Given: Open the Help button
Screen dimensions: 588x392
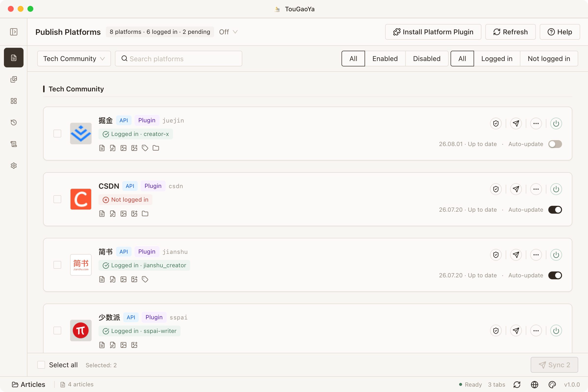Looking at the screenshot, I should tap(560, 32).
